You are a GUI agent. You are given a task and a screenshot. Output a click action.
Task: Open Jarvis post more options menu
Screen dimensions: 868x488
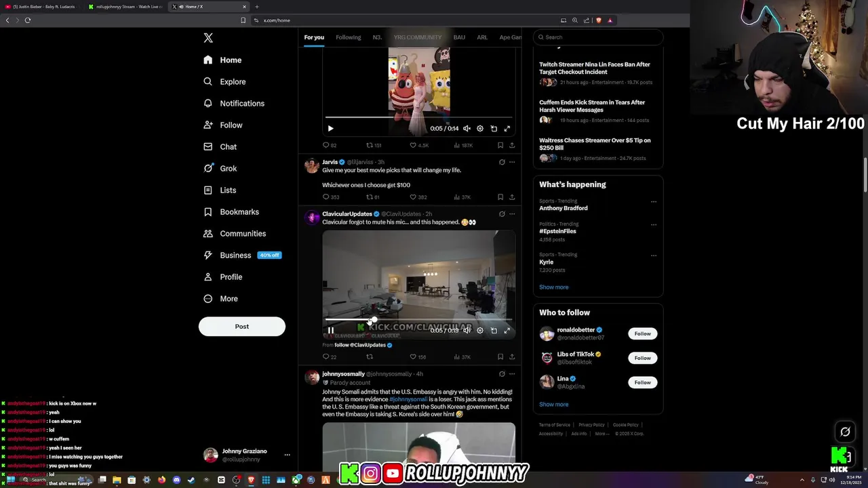[x=512, y=162]
